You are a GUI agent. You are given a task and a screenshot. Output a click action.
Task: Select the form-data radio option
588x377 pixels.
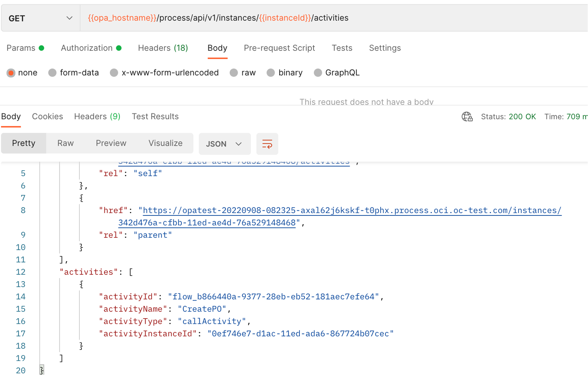pyautogui.click(x=52, y=73)
